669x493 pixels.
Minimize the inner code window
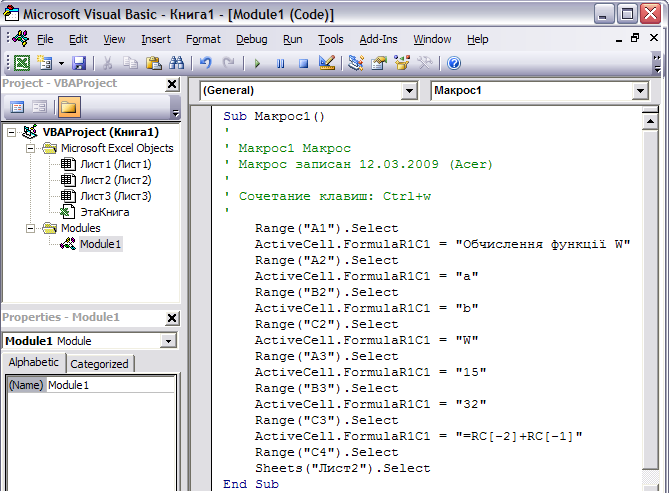619,39
